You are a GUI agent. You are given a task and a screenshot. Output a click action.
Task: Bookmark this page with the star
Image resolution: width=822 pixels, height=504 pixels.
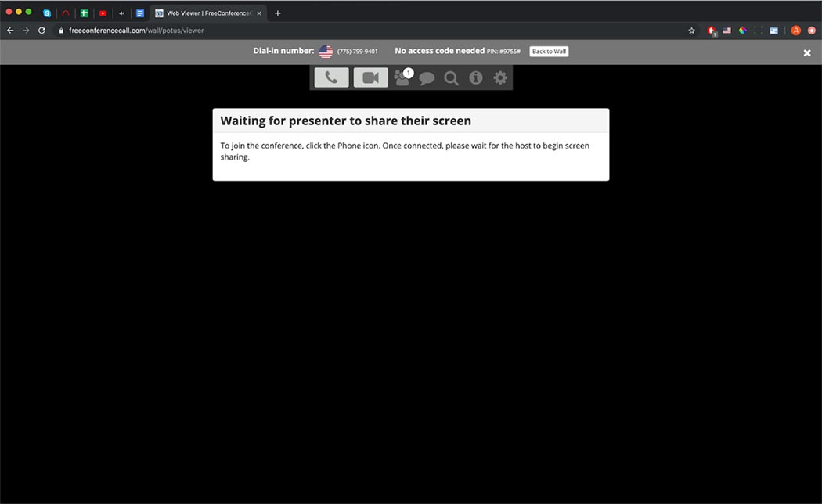click(x=691, y=30)
